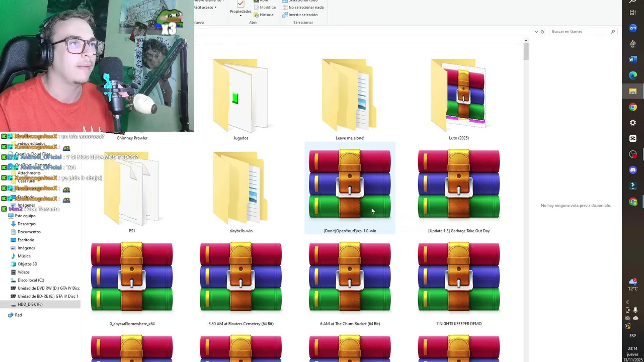Screen dimensions: 644x362
Task: Click the file list scroll-up arrow
Action: tap(526, 41)
